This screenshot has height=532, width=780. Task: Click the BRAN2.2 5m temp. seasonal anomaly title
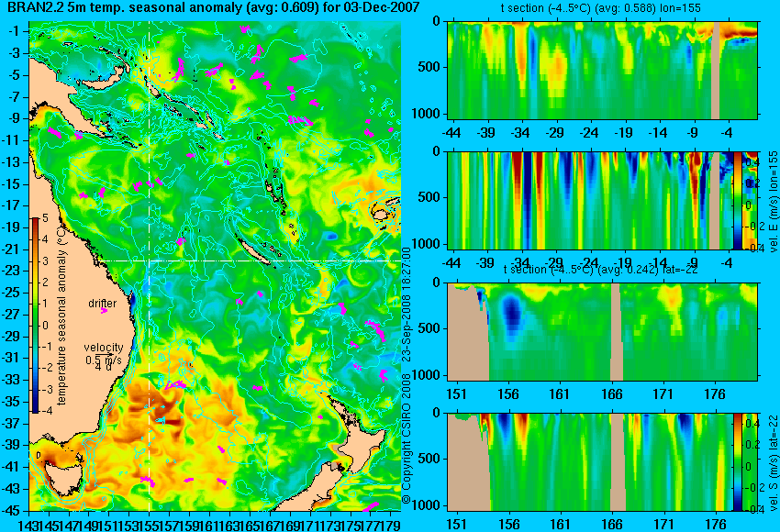214,7
